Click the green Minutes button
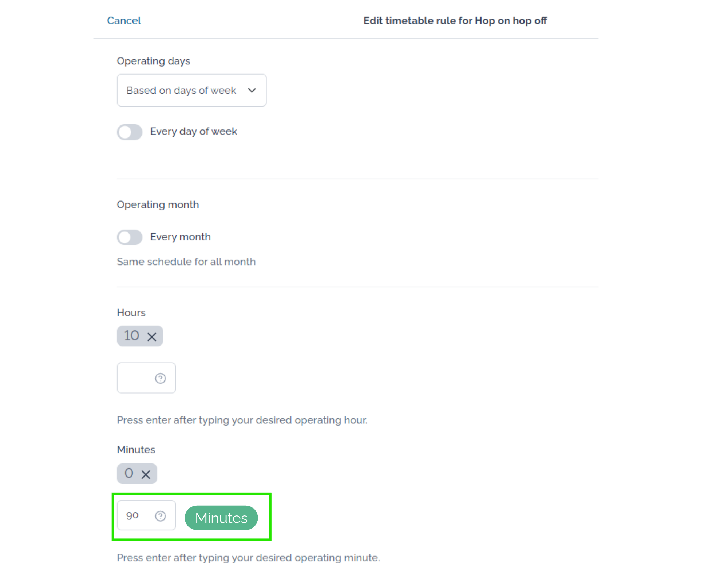Image resolution: width=728 pixels, height=582 pixels. tap(221, 518)
